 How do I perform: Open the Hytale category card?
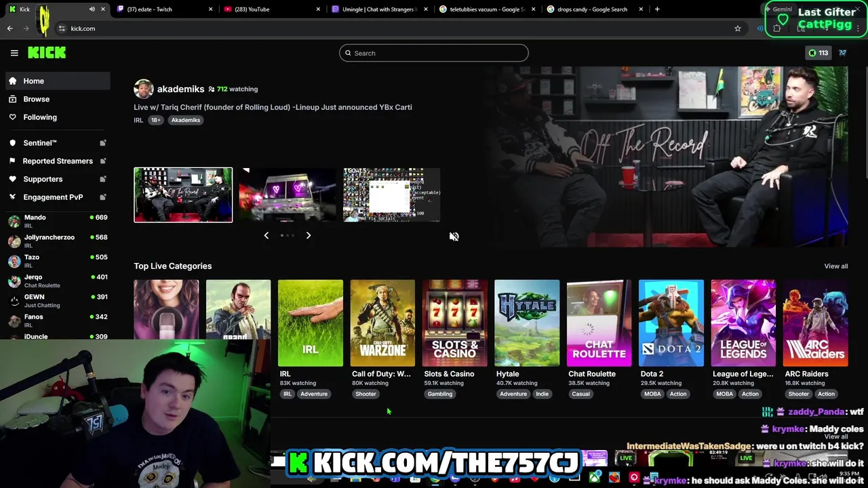click(x=527, y=323)
